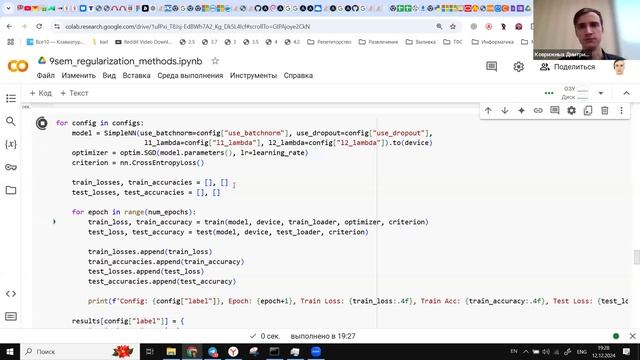
Task: Copy link to this cell
Action: [x=538, y=110]
